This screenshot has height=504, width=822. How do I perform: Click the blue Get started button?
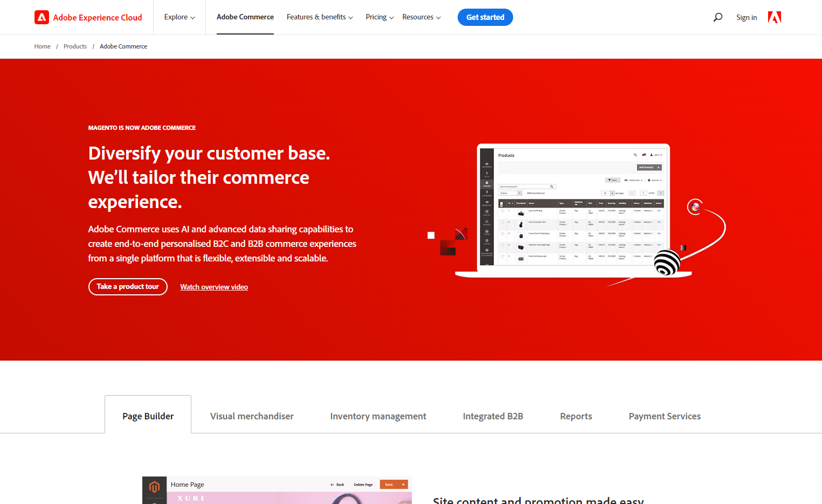coord(485,17)
